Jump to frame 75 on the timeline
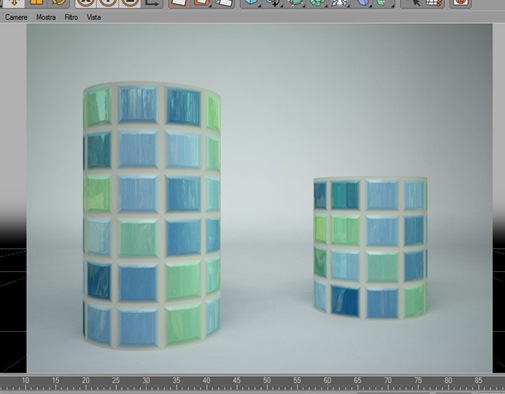Viewport: 505px width, 394px height. [418, 380]
